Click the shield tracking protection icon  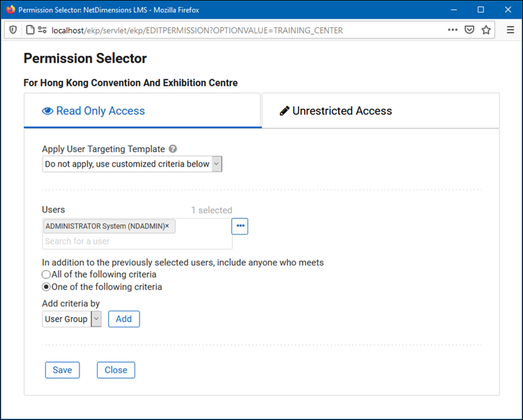13,30
